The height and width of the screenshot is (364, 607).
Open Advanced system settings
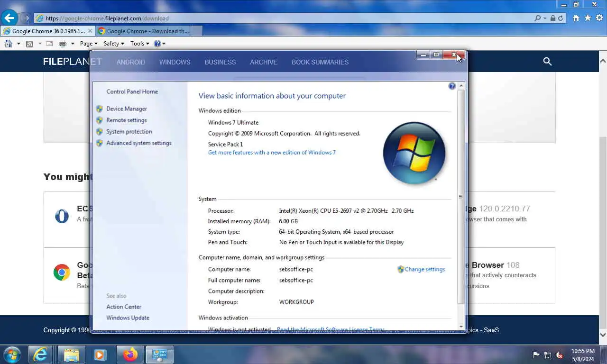139,143
